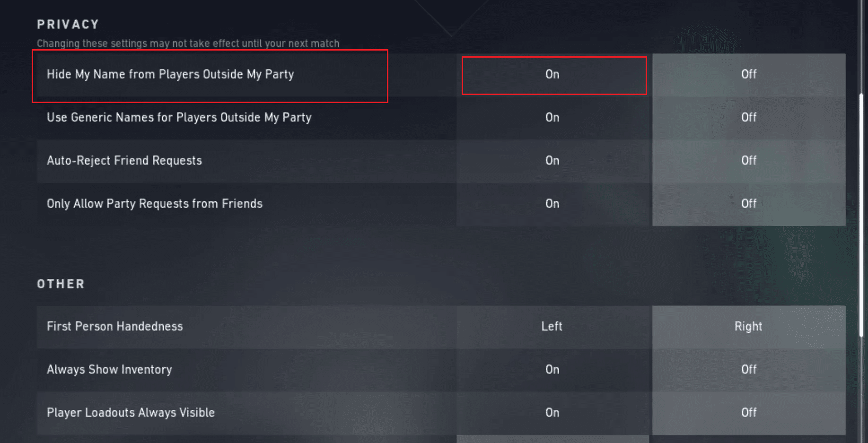
Task: Enable Use Generic Names for Players option
Action: point(552,118)
